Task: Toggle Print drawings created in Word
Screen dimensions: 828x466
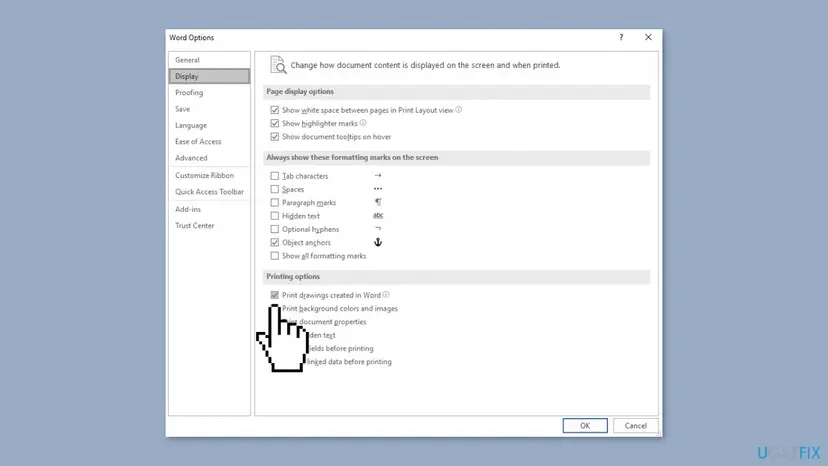Action: click(275, 295)
